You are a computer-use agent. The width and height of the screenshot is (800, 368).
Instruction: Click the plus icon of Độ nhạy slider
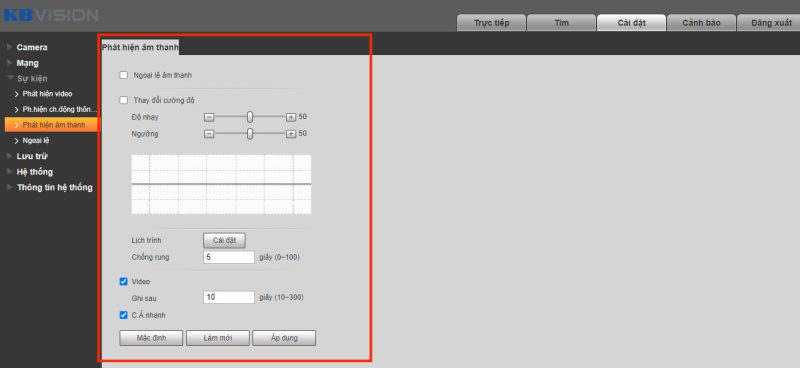coord(291,117)
